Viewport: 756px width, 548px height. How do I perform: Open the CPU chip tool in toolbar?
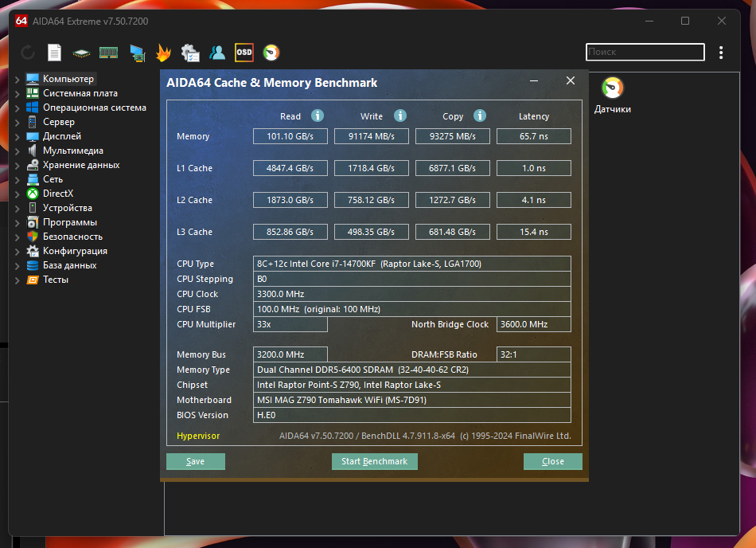coord(81,53)
